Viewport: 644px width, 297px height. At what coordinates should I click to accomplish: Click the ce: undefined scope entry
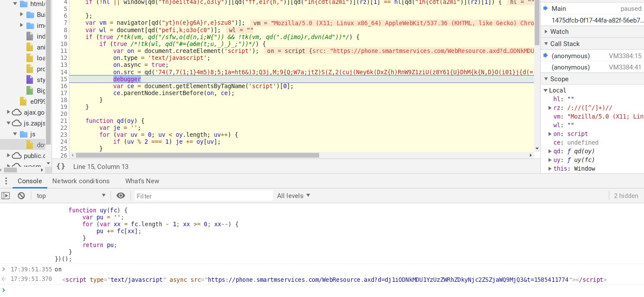[576, 142]
